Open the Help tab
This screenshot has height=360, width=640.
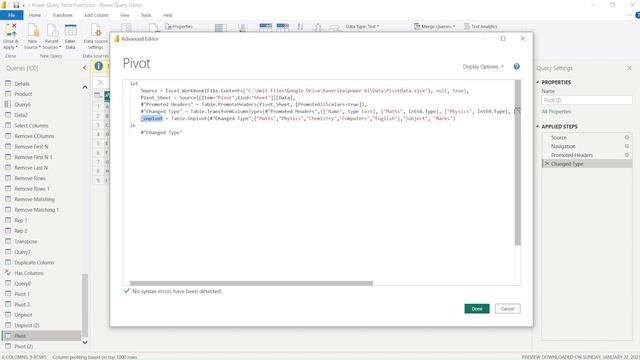coord(168,15)
